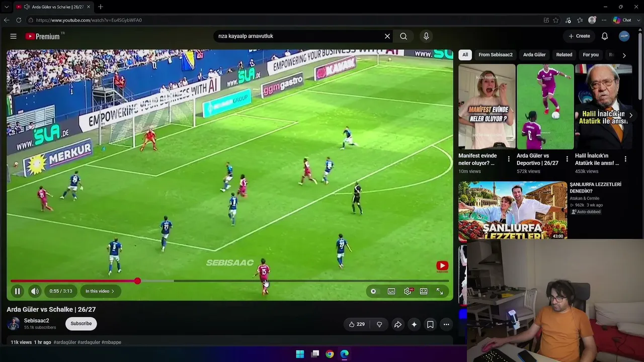Open the Sebisaac2 channel name link
Screen dimensions: 644x362
[x=37, y=321]
